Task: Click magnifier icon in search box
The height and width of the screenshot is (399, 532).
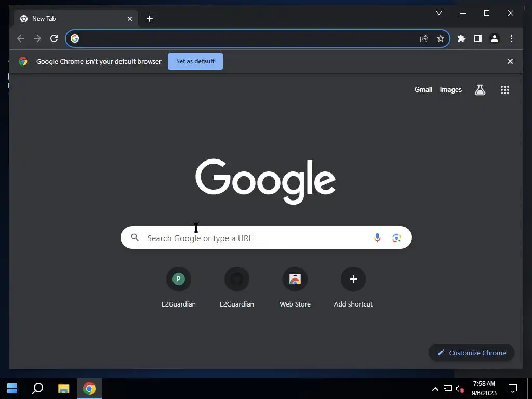Action: tap(135, 237)
